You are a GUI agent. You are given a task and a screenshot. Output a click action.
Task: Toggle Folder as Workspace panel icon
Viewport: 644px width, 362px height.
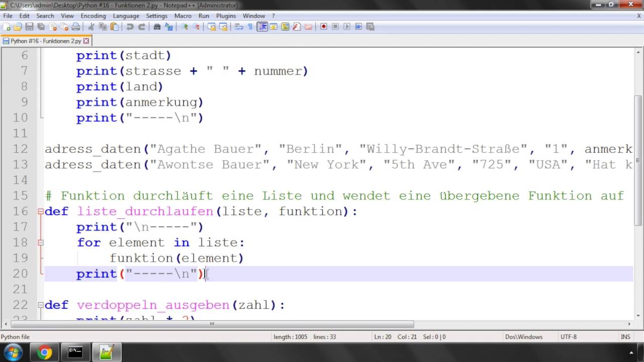(x=308, y=27)
